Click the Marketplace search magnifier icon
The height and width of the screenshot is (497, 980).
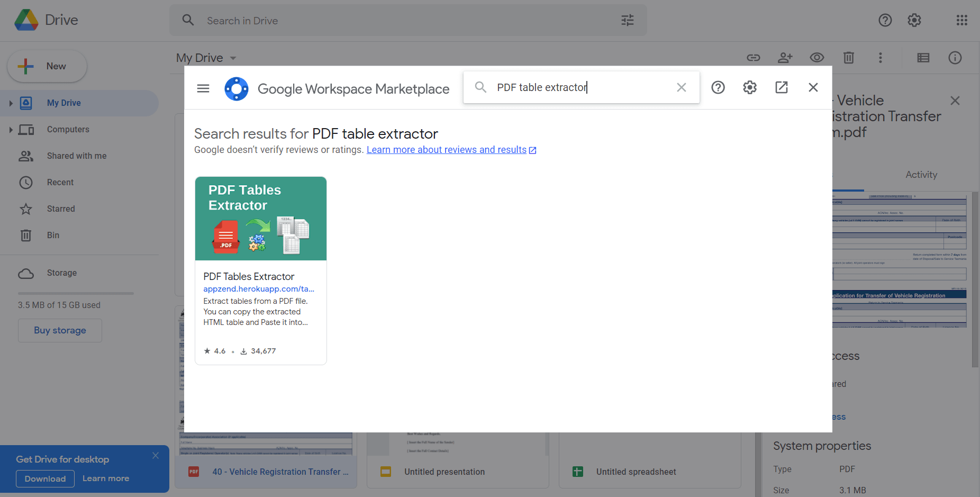pos(480,87)
